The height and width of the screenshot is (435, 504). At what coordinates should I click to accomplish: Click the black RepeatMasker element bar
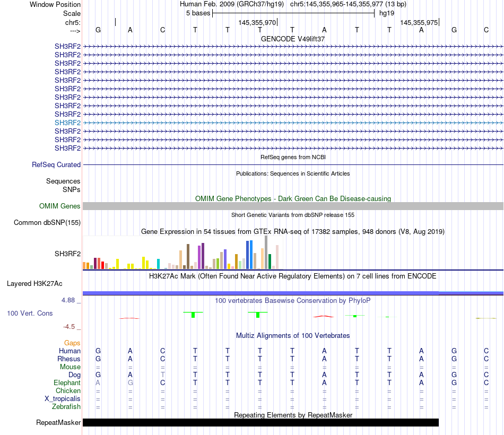tap(260, 422)
